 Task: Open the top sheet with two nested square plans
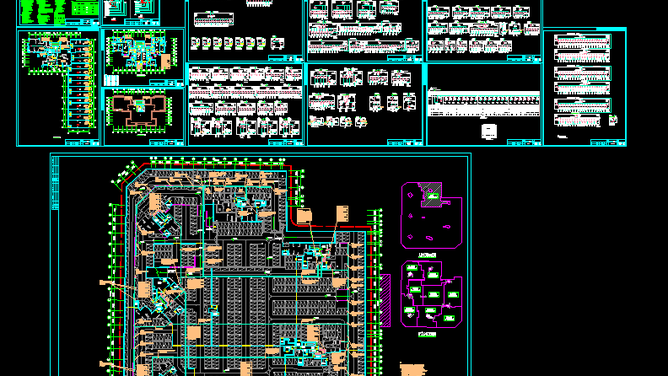(x=132, y=13)
